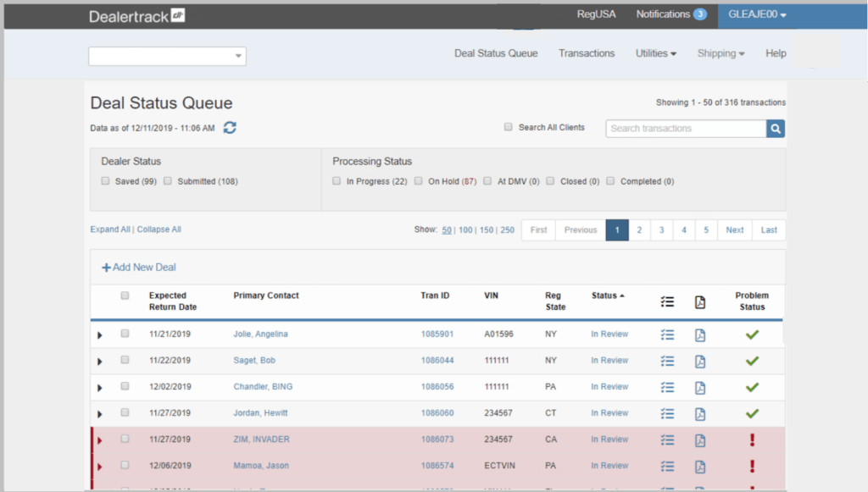868x492 pixels.
Task: Open the Shipping dropdown menu
Action: click(720, 53)
